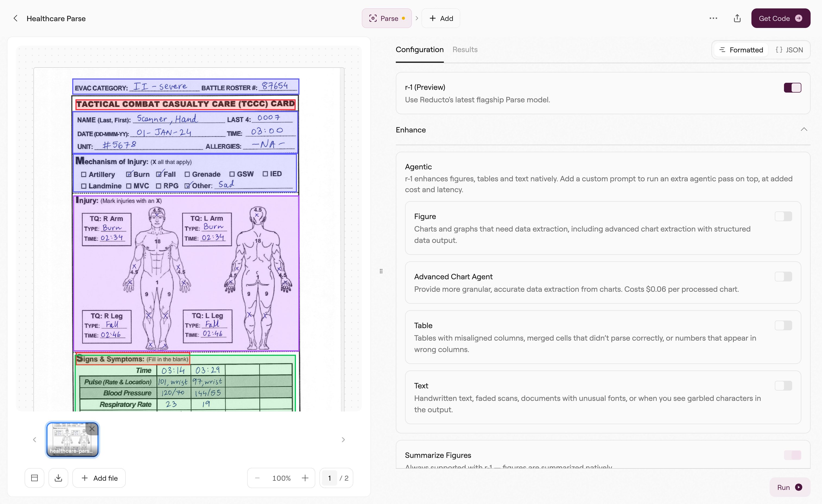The height and width of the screenshot is (504, 822).
Task: Click the Run button
Action: (x=790, y=487)
